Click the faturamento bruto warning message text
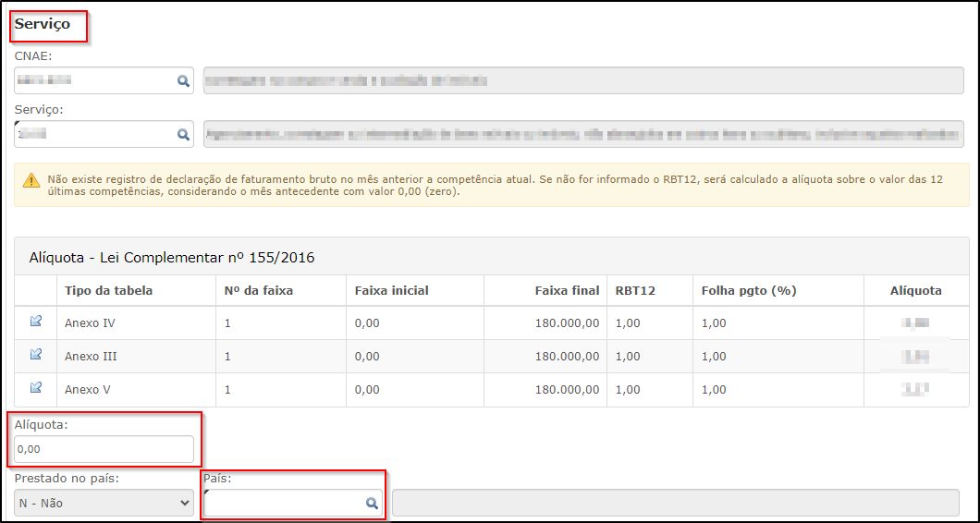Image resolution: width=980 pixels, height=523 pixels. (x=495, y=186)
